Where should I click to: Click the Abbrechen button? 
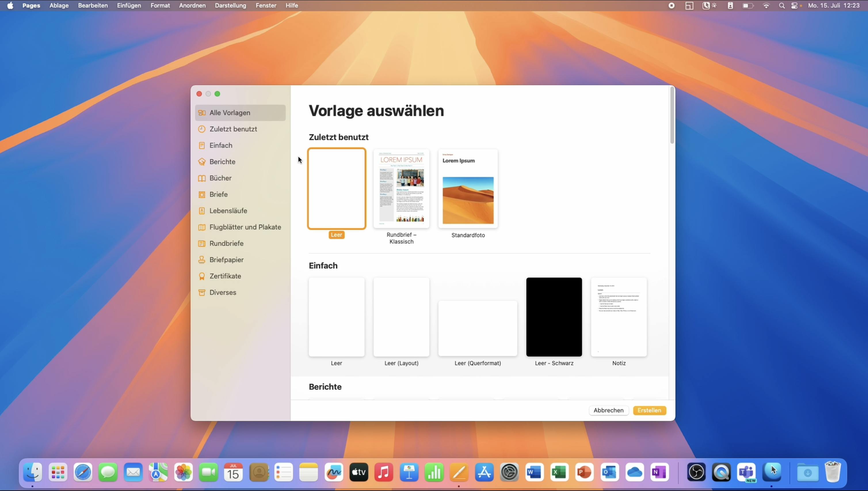[x=608, y=410]
